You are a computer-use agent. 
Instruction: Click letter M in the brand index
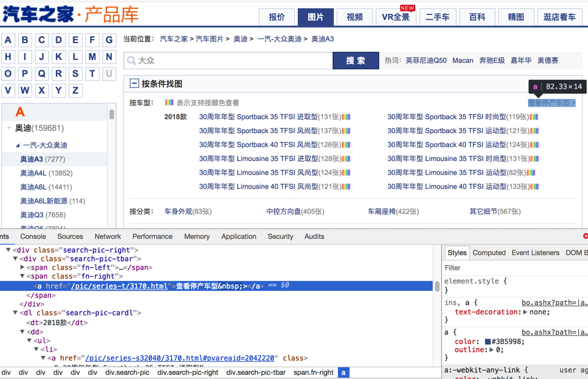click(92, 56)
